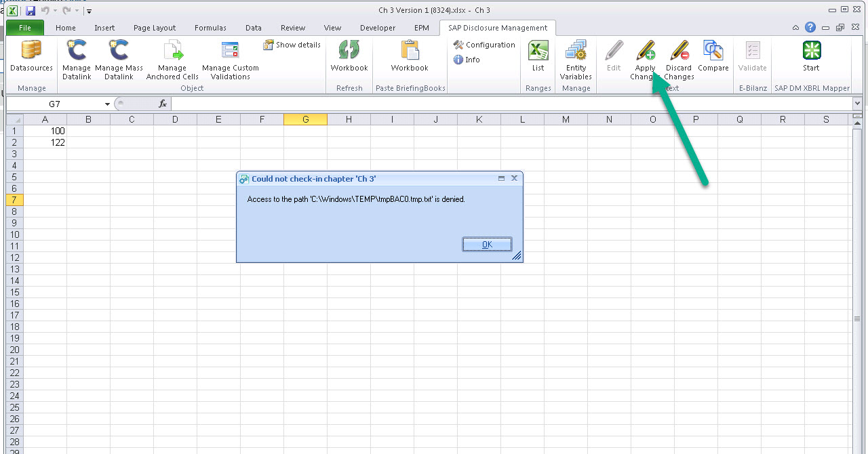
Task: Click the Name Box showing G7
Action: tap(54, 104)
